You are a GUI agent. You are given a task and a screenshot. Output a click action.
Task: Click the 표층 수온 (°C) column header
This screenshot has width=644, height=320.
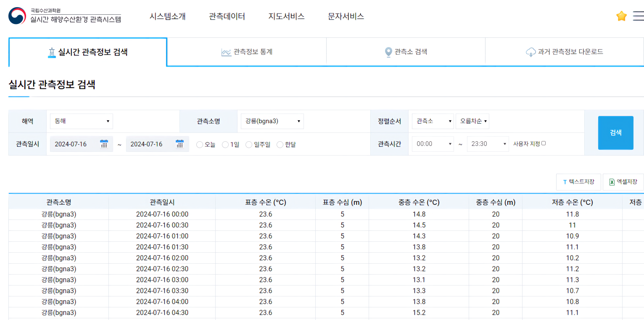266,202
